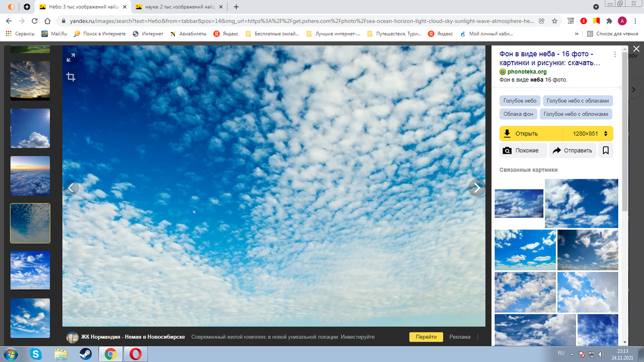This screenshot has width=644, height=362.
Task: Open the Windows Start menu
Action: pyautogui.click(x=10, y=354)
